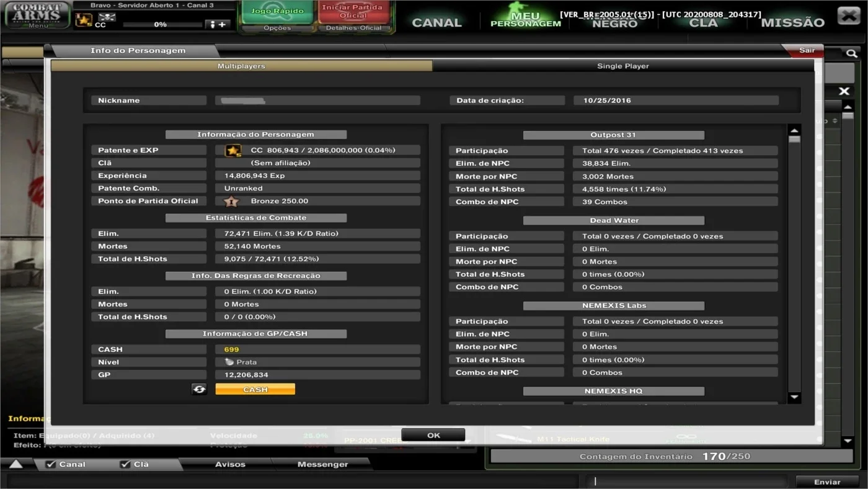Click the stats scrollbar up arrow
Screen dimensions: 868x489
pyautogui.click(x=794, y=130)
